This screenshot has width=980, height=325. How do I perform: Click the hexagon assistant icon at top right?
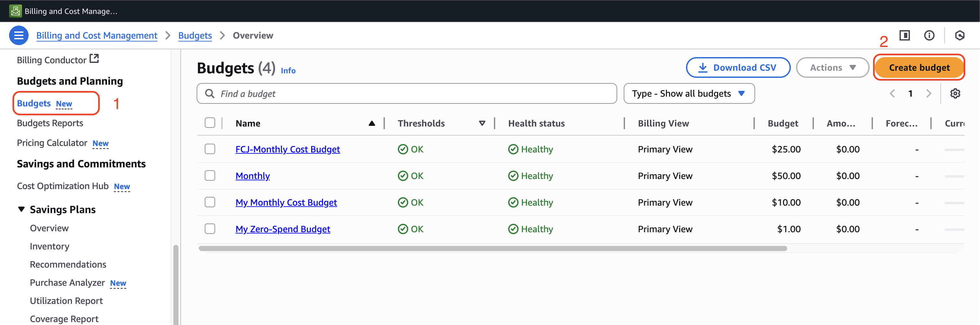click(960, 36)
